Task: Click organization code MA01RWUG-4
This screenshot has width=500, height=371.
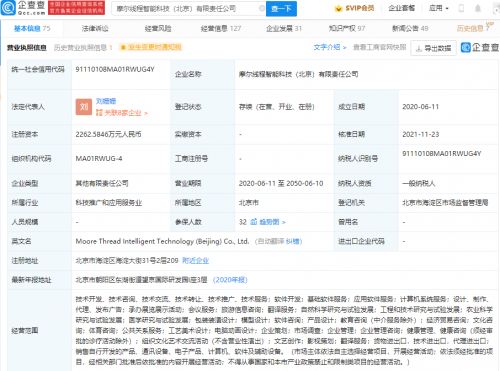Action: pos(99,158)
